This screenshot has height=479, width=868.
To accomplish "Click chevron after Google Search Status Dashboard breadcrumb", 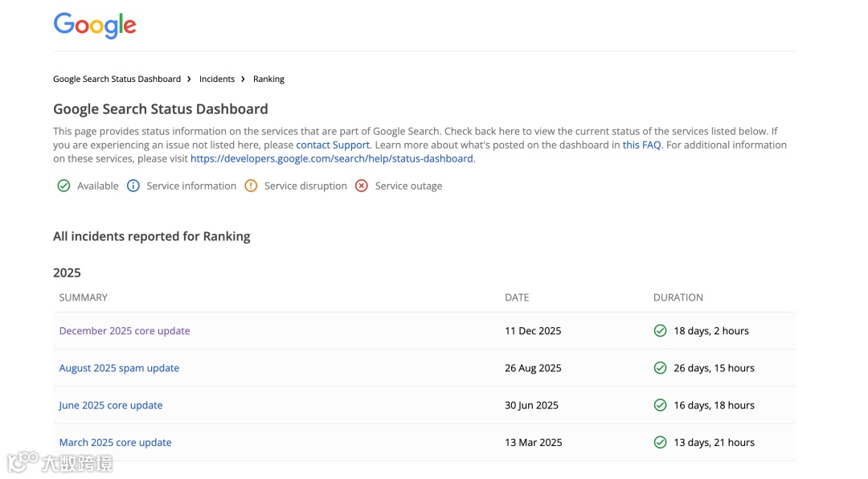I will point(190,79).
